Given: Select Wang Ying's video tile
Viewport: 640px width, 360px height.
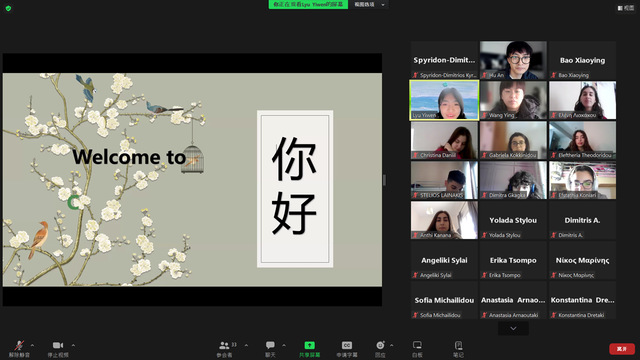Looking at the screenshot, I should click(x=513, y=100).
